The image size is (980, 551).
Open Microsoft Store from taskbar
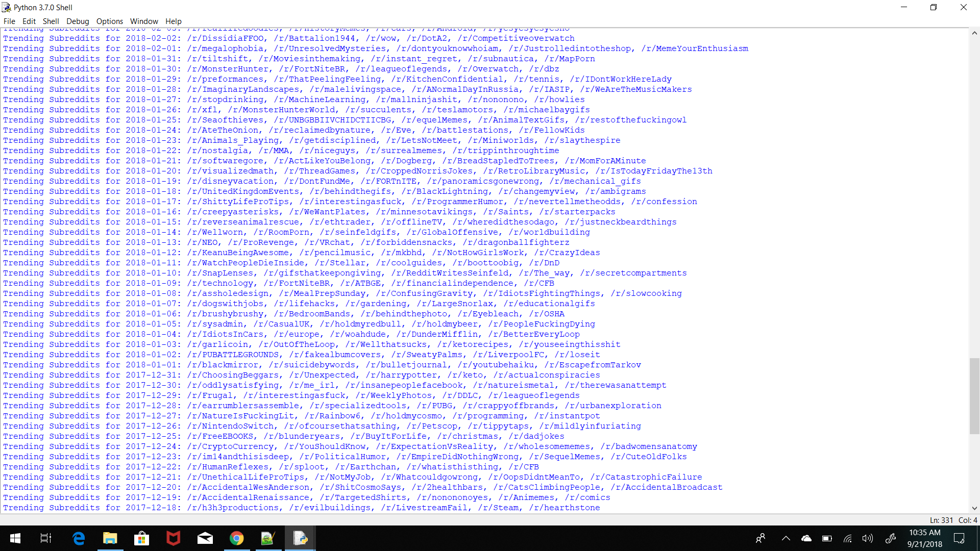[142, 538]
